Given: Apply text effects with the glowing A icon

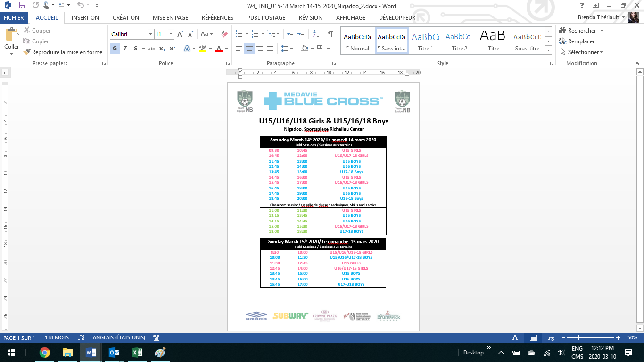Looking at the screenshot, I should click(187, 49).
